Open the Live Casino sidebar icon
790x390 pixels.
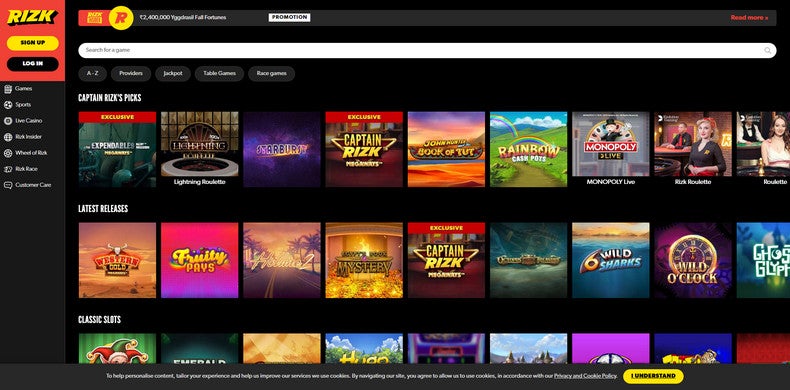coord(8,121)
